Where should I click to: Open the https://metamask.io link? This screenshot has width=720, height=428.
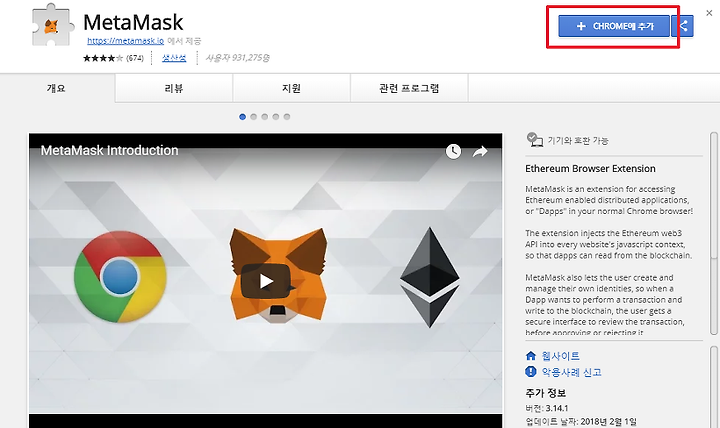pyautogui.click(x=125, y=41)
